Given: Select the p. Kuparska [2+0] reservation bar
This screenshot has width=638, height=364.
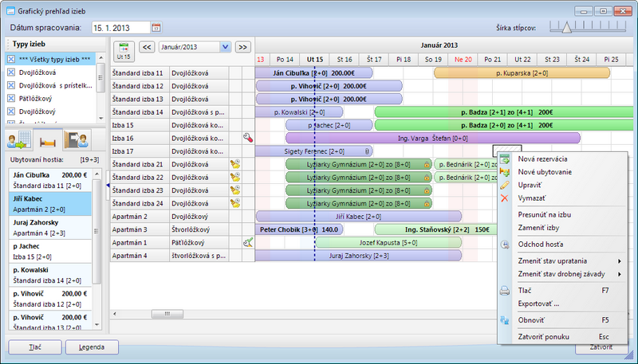Looking at the screenshot, I should [x=522, y=73].
